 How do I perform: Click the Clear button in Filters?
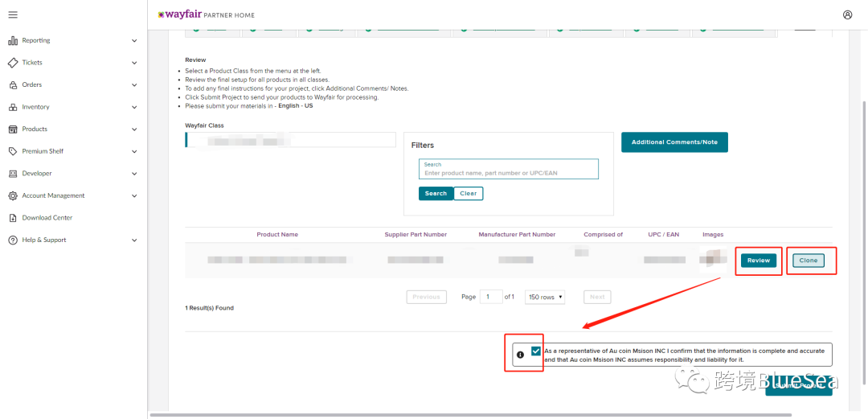pos(469,194)
